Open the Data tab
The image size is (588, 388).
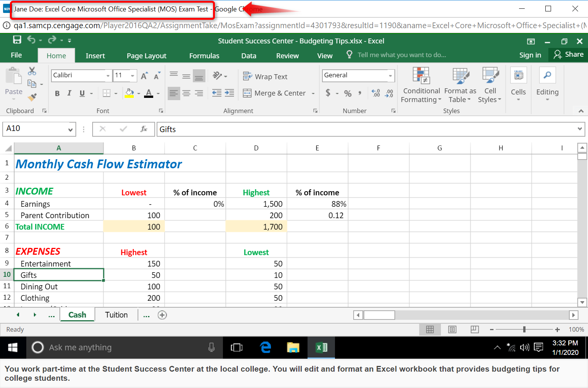pyautogui.click(x=248, y=56)
